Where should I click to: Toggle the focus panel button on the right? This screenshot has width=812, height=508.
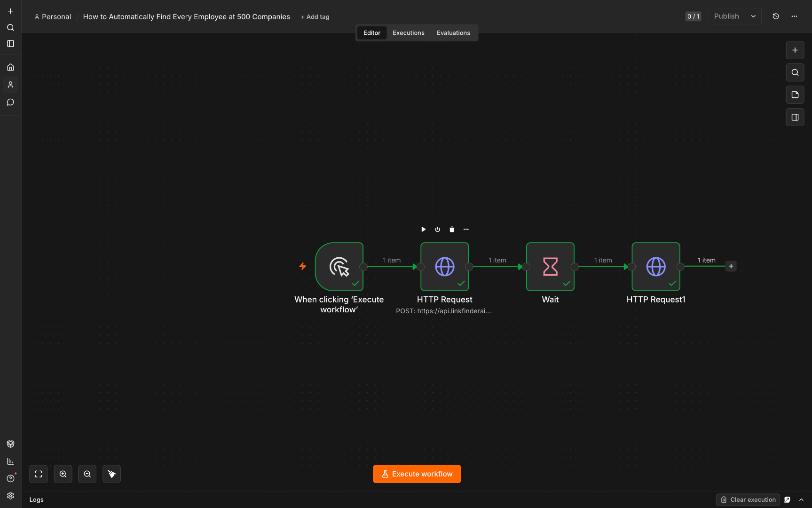[x=795, y=117]
